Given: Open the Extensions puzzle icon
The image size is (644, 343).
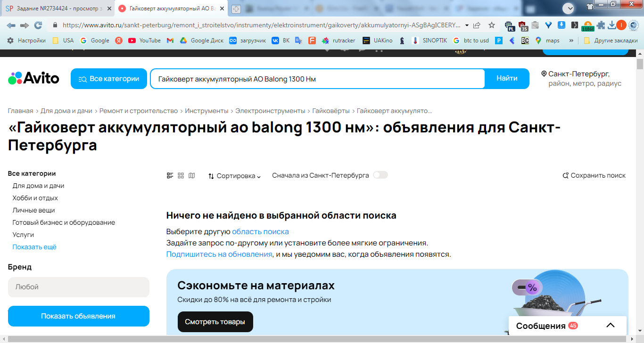Looking at the screenshot, I should point(601,25).
